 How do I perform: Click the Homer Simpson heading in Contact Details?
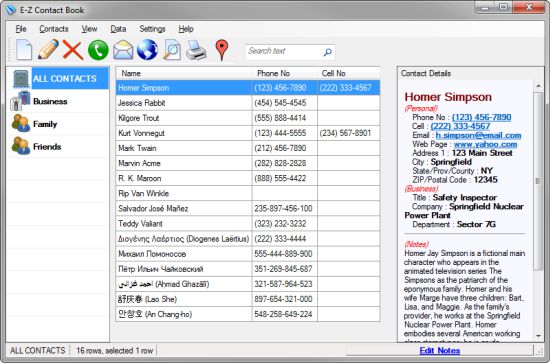[448, 97]
